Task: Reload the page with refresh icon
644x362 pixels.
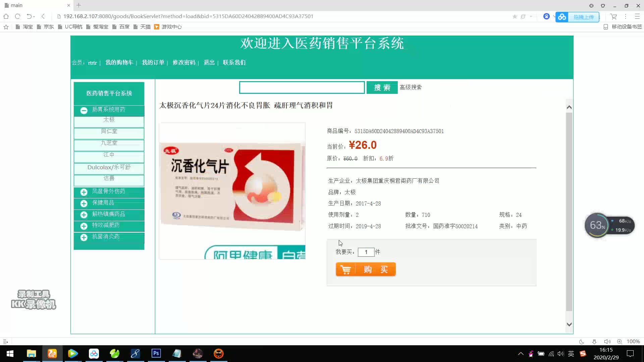Action: pos(18,16)
